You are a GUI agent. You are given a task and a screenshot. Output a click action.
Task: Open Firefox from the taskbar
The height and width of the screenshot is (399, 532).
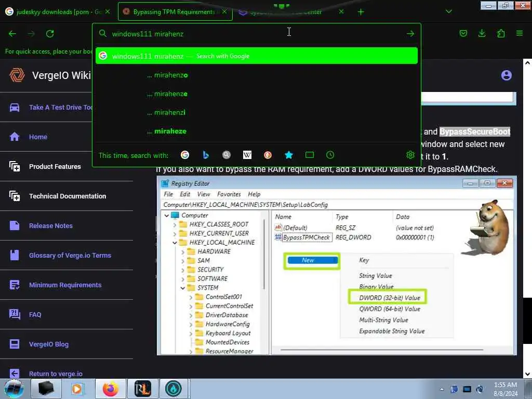110,389
